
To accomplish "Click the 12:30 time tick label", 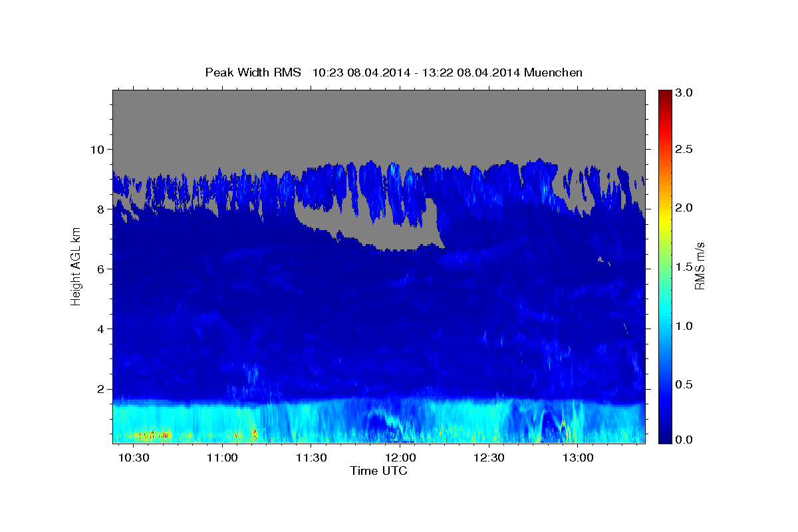I will [x=489, y=458].
